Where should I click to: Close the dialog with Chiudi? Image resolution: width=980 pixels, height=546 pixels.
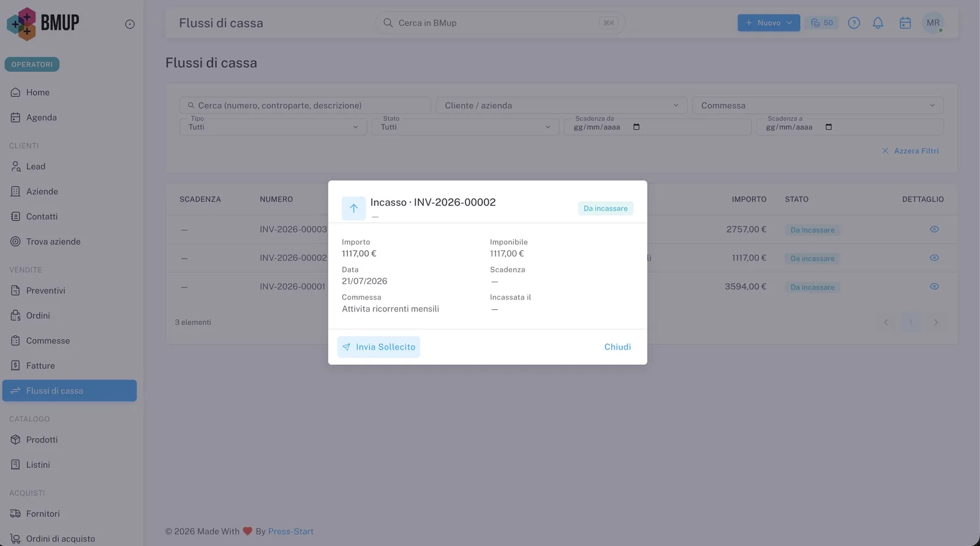(617, 347)
